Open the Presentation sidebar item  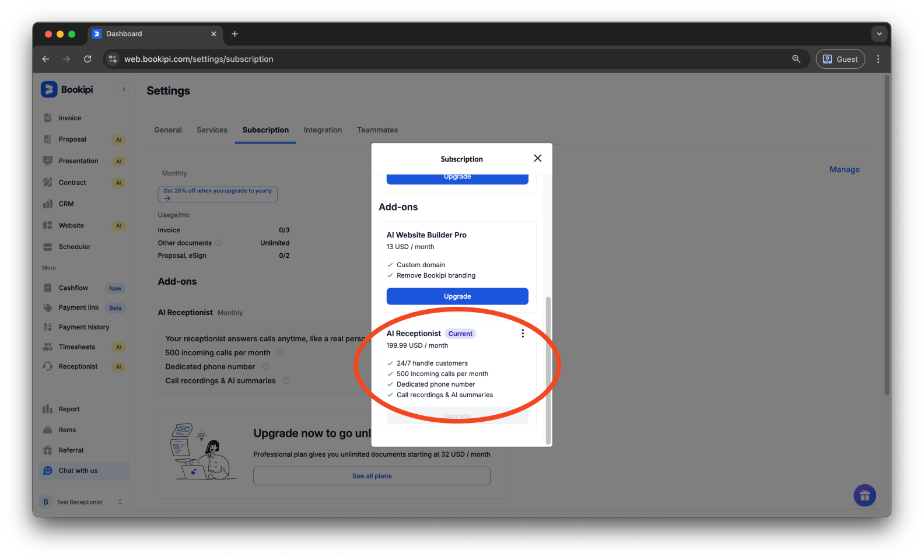click(84, 161)
